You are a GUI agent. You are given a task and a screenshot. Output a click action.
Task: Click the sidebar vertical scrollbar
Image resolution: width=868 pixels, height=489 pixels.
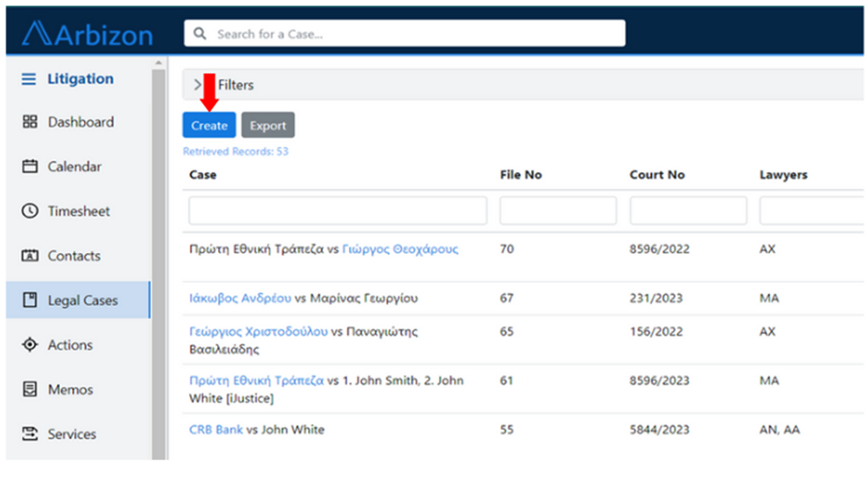(158, 262)
